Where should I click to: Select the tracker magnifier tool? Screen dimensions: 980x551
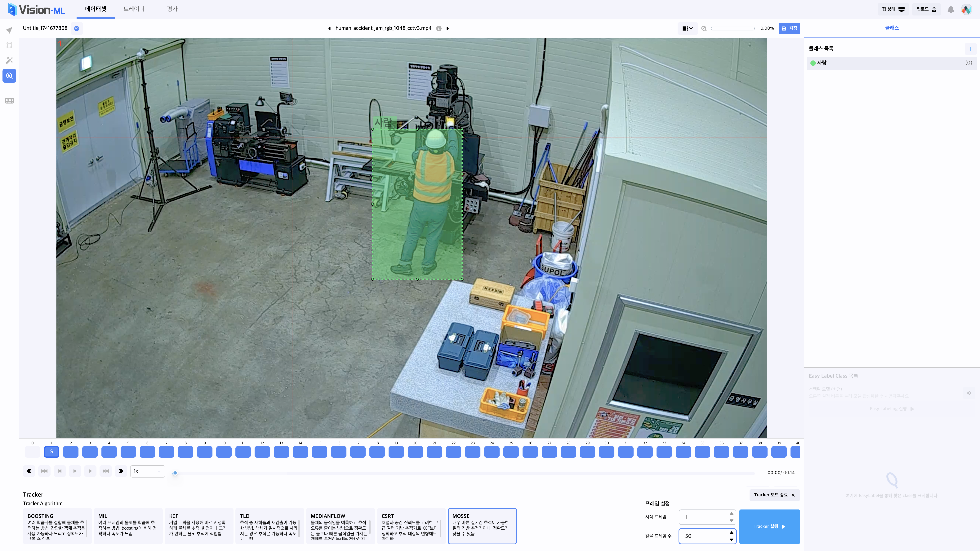point(9,76)
